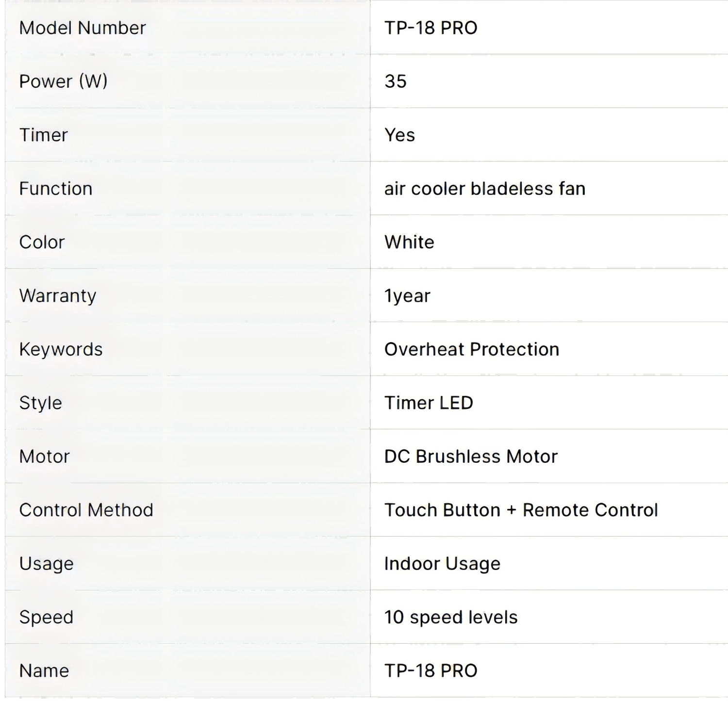Screen dimensions: 728x701
Task: Select the Overheat Protection text
Action: (472, 349)
